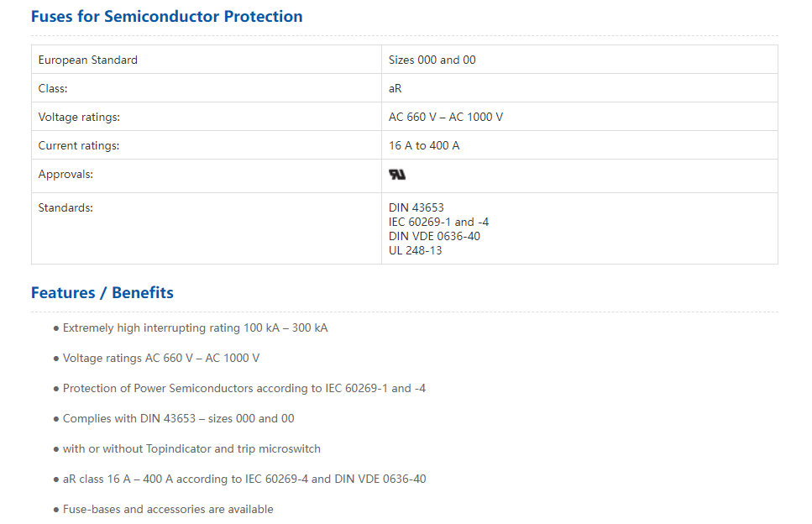Click the AC 660 V – AC 1000 V table value
This screenshot has width=812, height=524.
point(446,117)
